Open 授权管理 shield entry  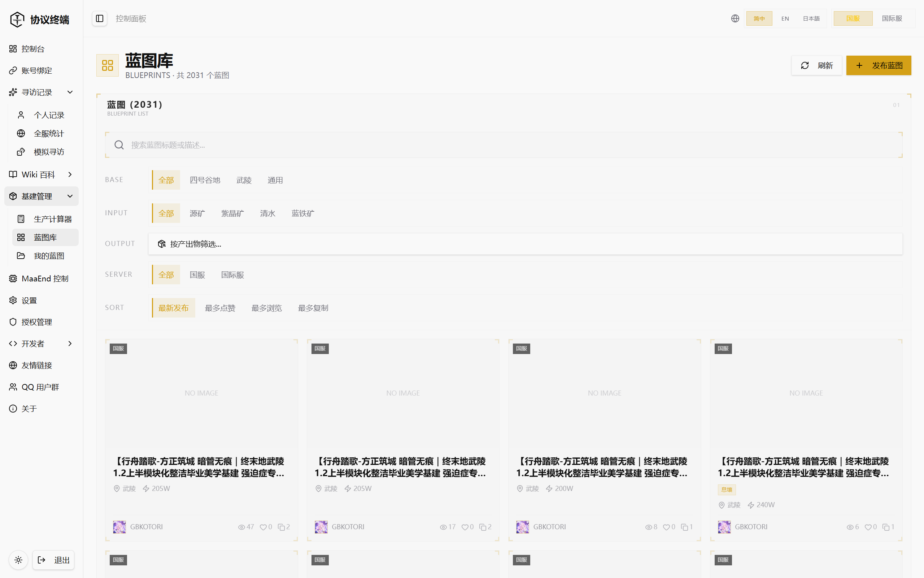(x=41, y=322)
